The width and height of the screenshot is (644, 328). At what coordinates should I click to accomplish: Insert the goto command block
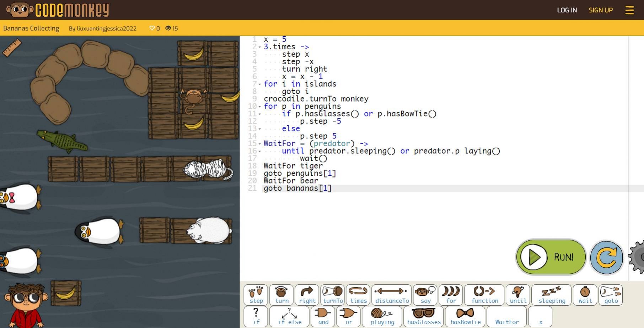click(611, 295)
